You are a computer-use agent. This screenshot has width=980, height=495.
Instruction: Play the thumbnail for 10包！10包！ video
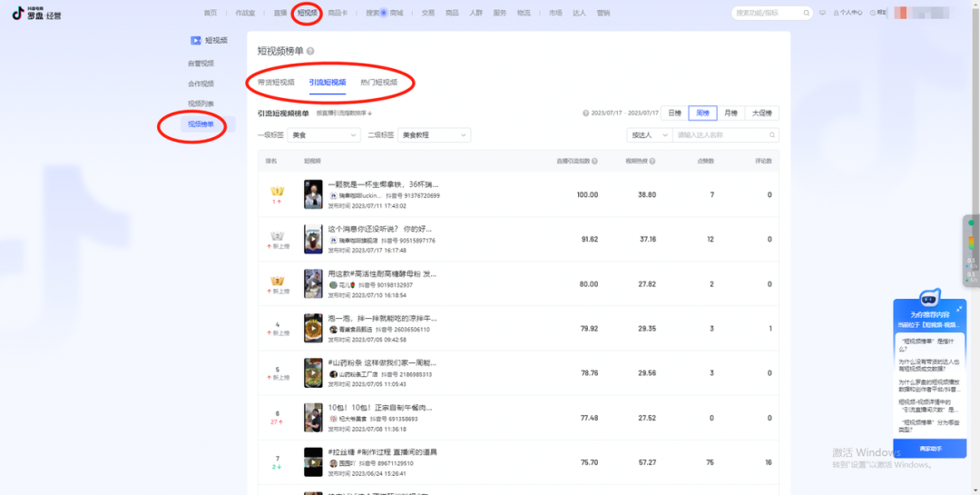tap(313, 418)
